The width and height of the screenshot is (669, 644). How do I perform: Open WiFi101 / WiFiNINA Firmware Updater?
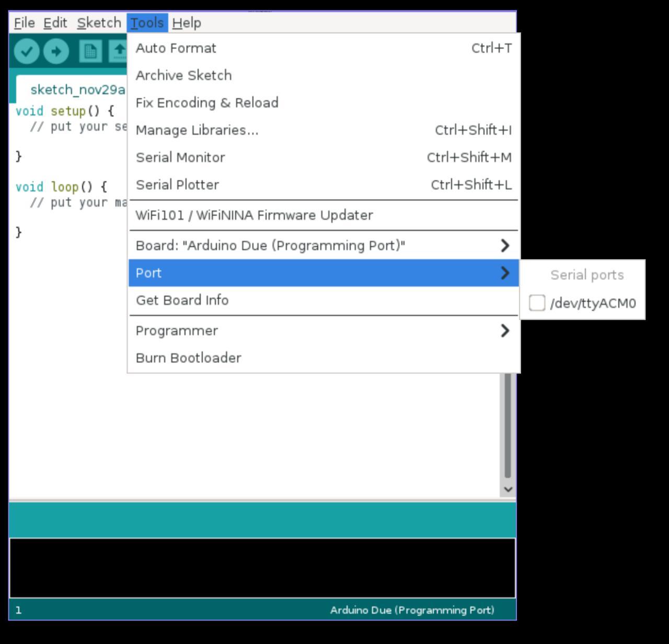pyautogui.click(x=324, y=215)
